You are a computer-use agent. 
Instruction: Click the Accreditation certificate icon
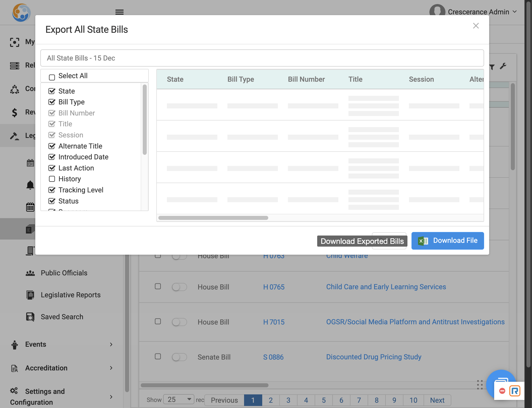coord(15,368)
